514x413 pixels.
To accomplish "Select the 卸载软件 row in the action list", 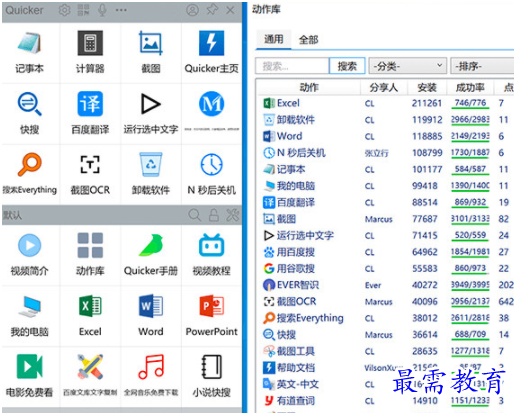I will [386, 120].
